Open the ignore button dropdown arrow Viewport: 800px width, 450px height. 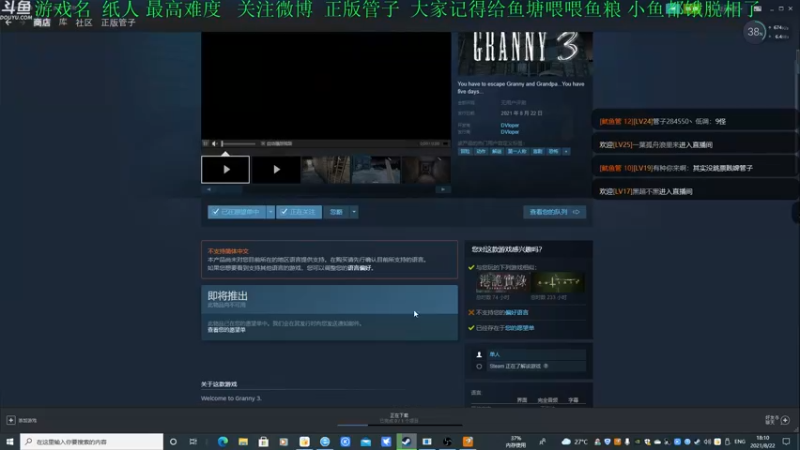click(x=354, y=212)
